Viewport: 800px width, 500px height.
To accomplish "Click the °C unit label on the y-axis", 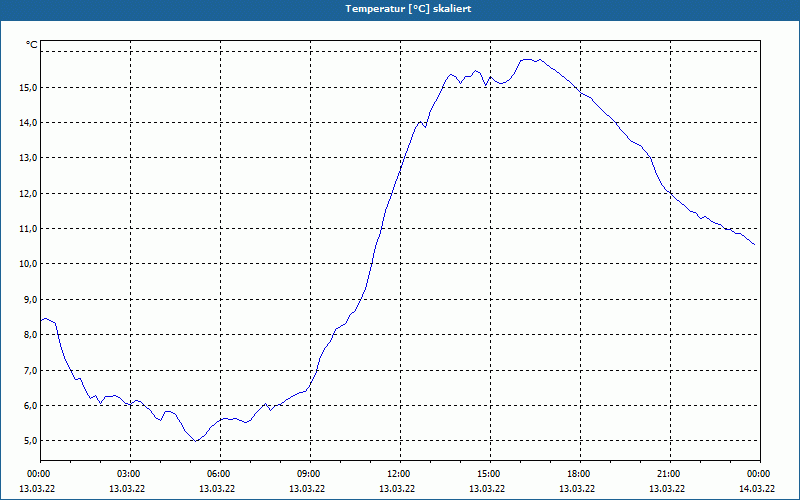I will tap(32, 45).
